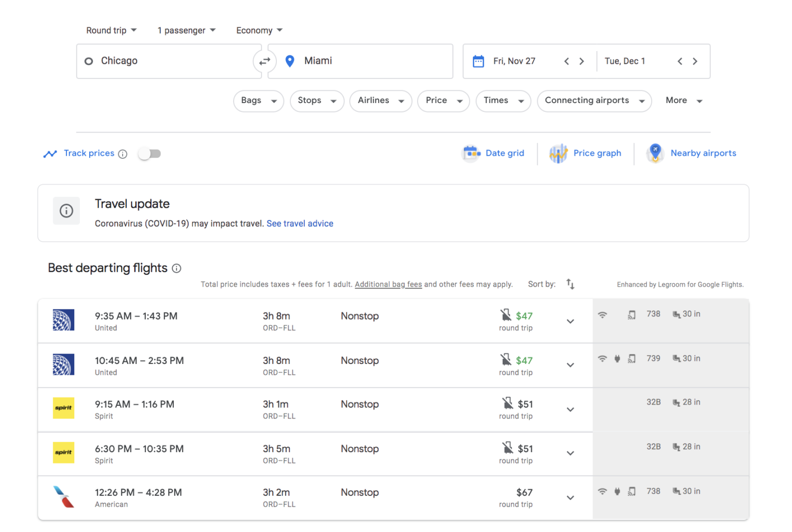Click the swap origin and destination icon
792x532 pixels.
pos(265,61)
